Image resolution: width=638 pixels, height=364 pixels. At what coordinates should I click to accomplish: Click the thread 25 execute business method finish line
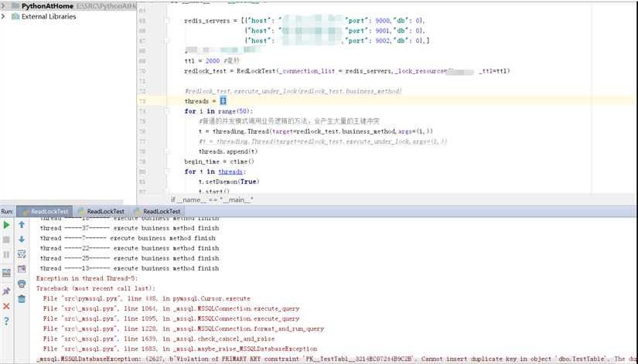[x=129, y=258]
